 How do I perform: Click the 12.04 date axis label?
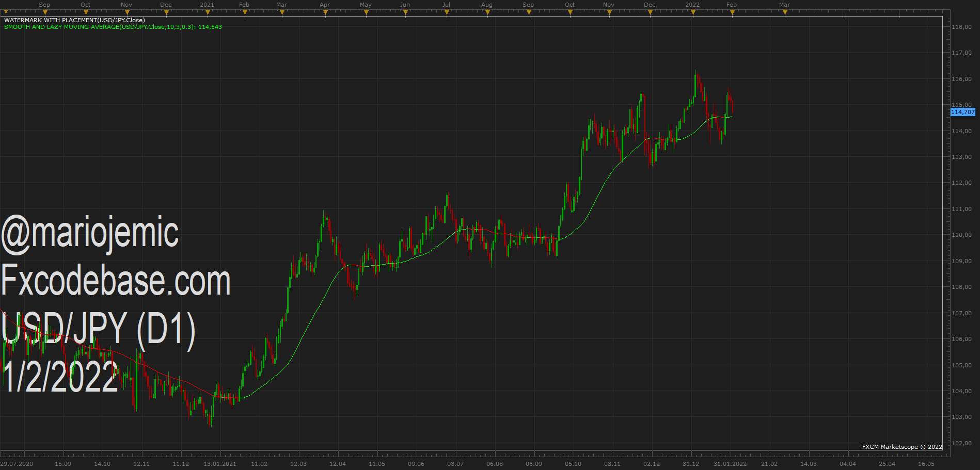(x=338, y=464)
